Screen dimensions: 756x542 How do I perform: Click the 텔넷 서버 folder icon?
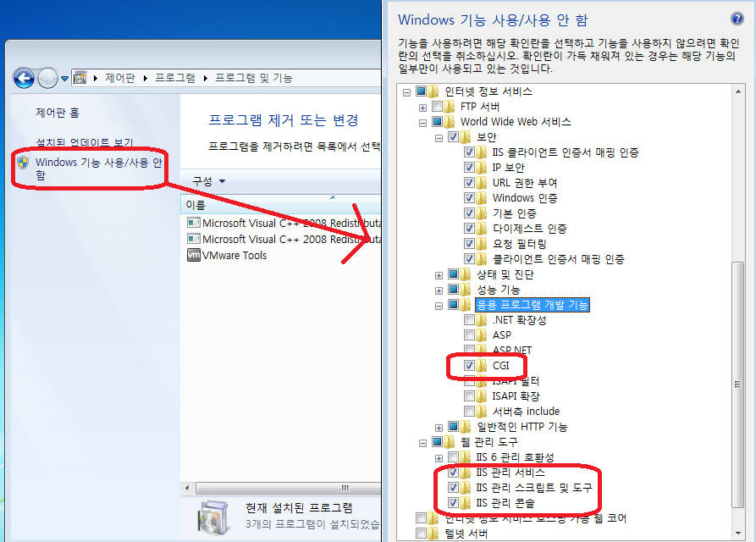(433, 534)
